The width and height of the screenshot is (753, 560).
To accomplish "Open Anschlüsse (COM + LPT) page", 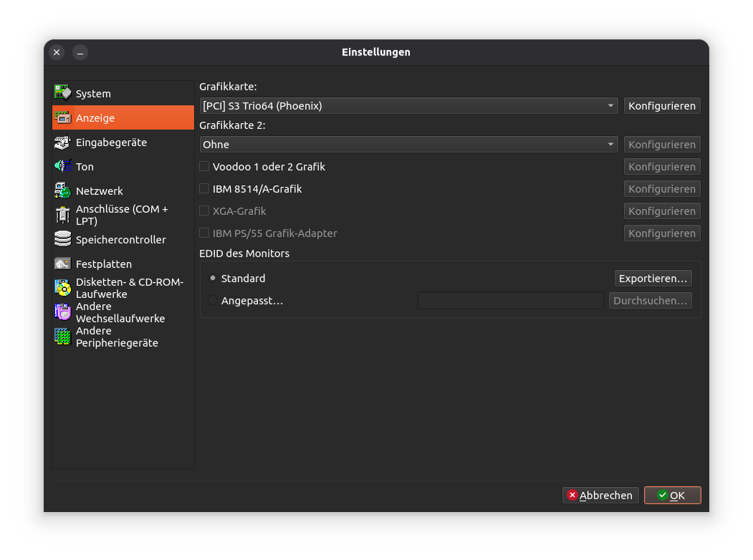I will pyautogui.click(x=123, y=215).
